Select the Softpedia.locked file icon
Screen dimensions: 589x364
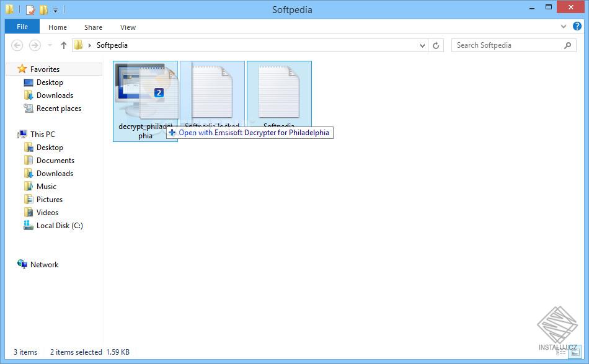pos(212,92)
